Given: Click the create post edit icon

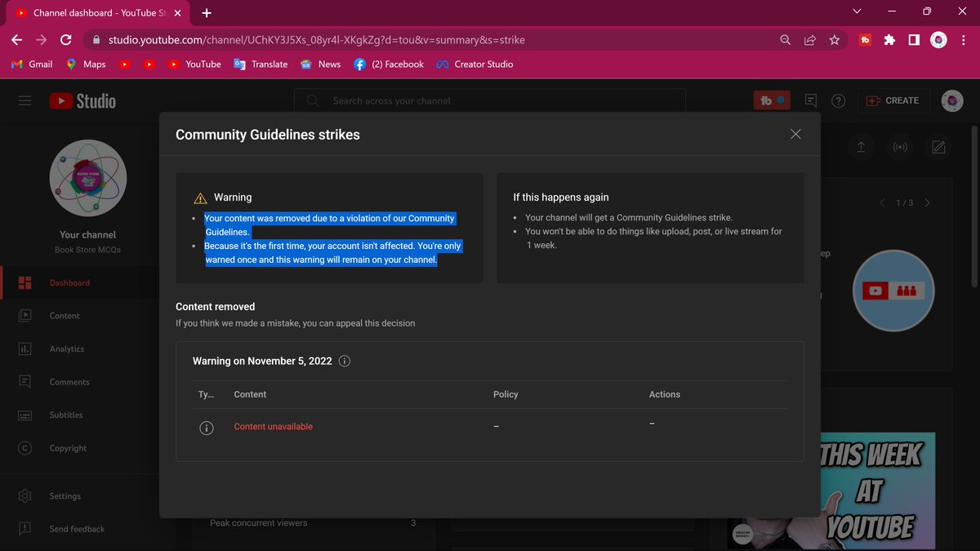Looking at the screenshot, I should click(x=938, y=147).
